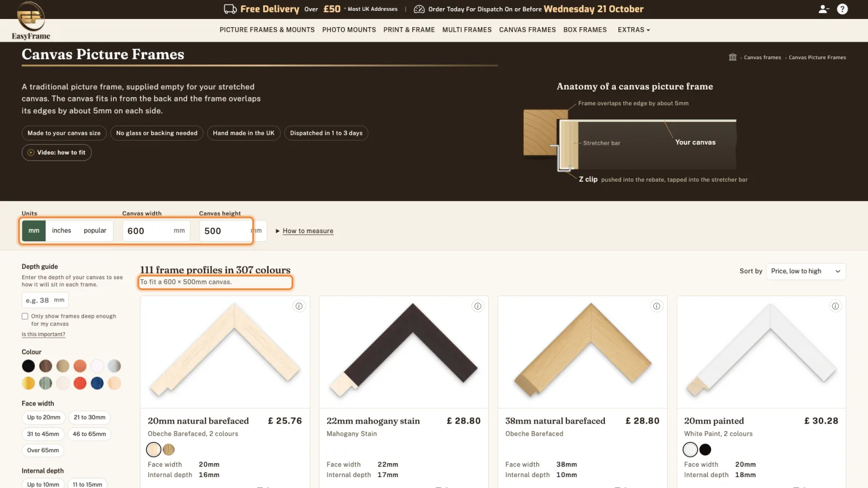
Task: Open Print & Frame section
Action: 409,30
